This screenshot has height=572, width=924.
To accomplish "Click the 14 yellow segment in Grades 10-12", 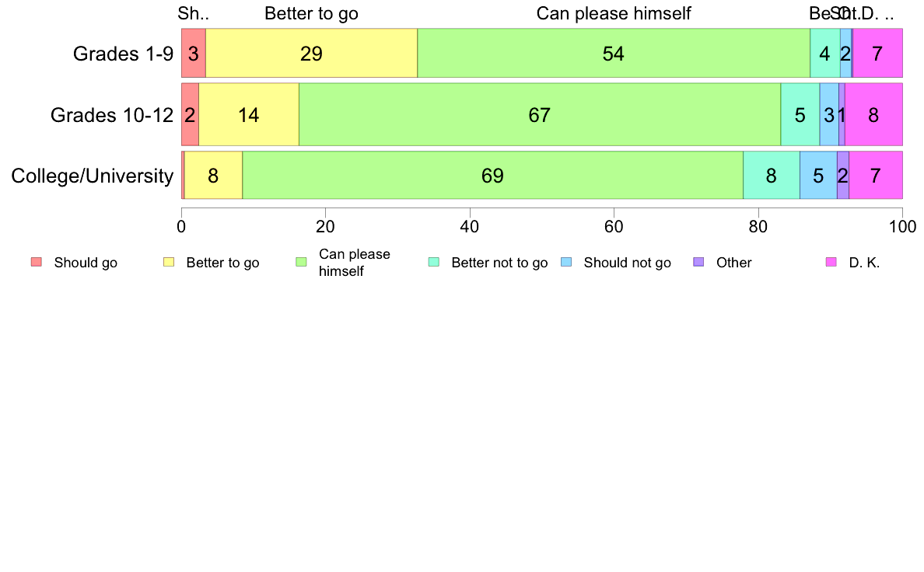I will pyautogui.click(x=249, y=114).
